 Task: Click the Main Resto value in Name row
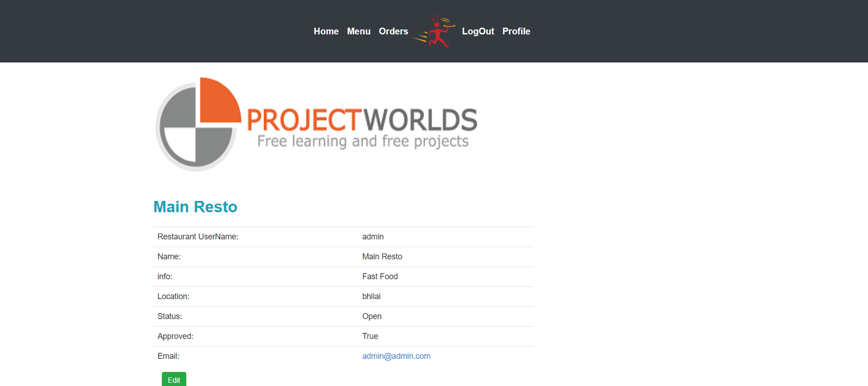[x=382, y=257]
